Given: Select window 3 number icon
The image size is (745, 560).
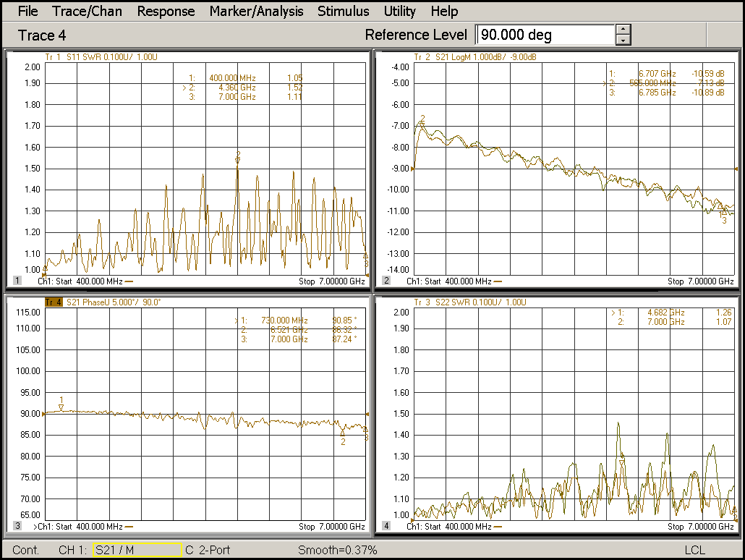Looking at the screenshot, I should 17,526.
